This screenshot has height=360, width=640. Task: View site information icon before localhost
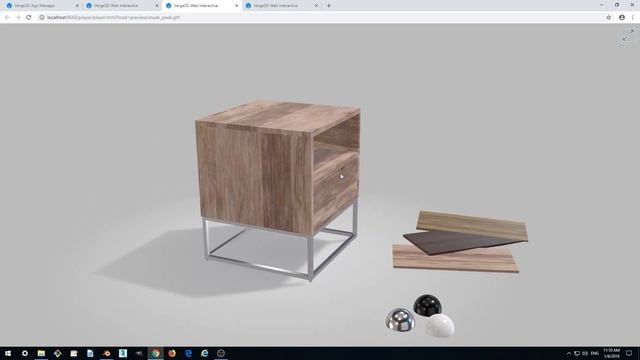point(42,18)
